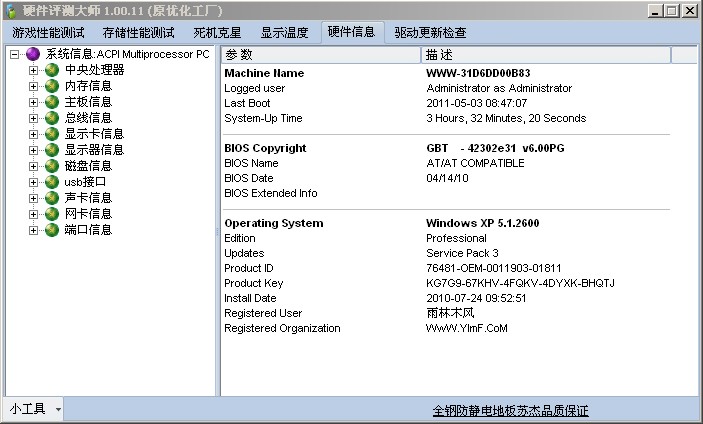
Task: Click the WWW-31D6DD00B83 value
Action: tap(478, 73)
